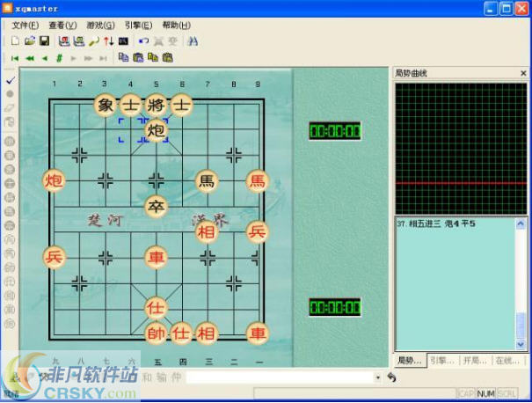The width and height of the screenshot is (532, 403).
Task: Select the black 卒 pawn piece
Action: (156, 206)
